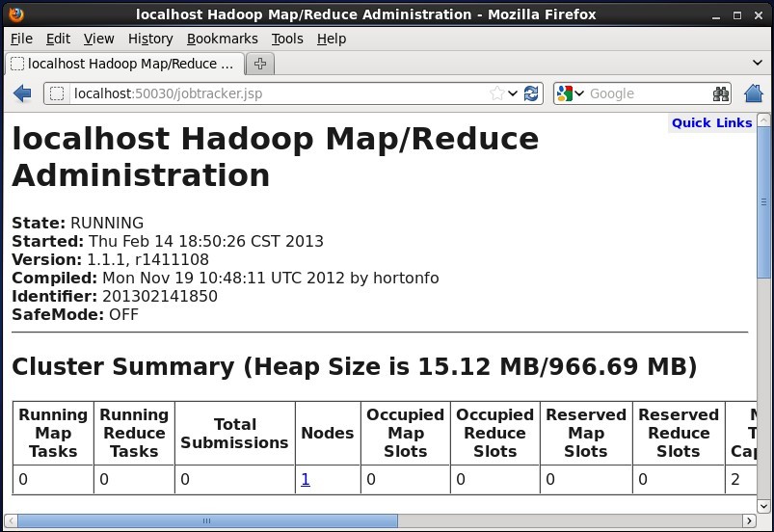The image size is (774, 532).
Task: Click the Nodes column header
Action: point(328,433)
